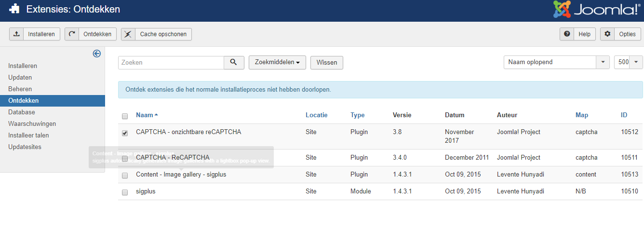The width and height of the screenshot is (644, 232).
Task: Click the Wissen button
Action: 327,63
